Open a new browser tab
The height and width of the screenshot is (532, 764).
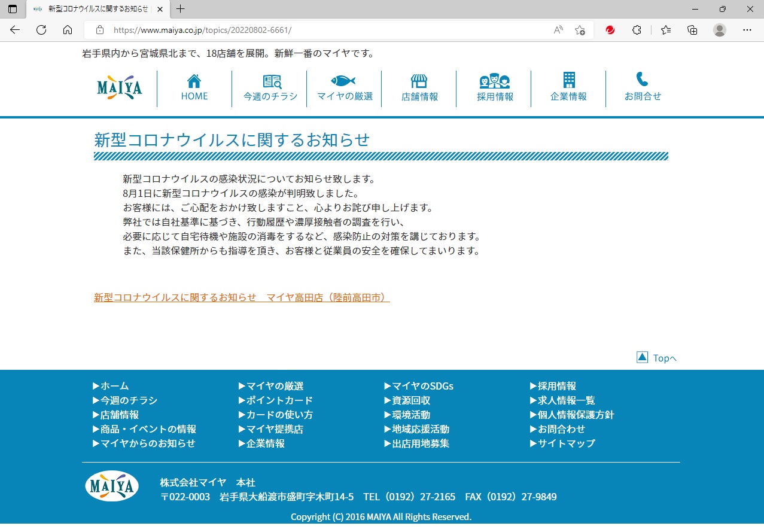pos(180,9)
